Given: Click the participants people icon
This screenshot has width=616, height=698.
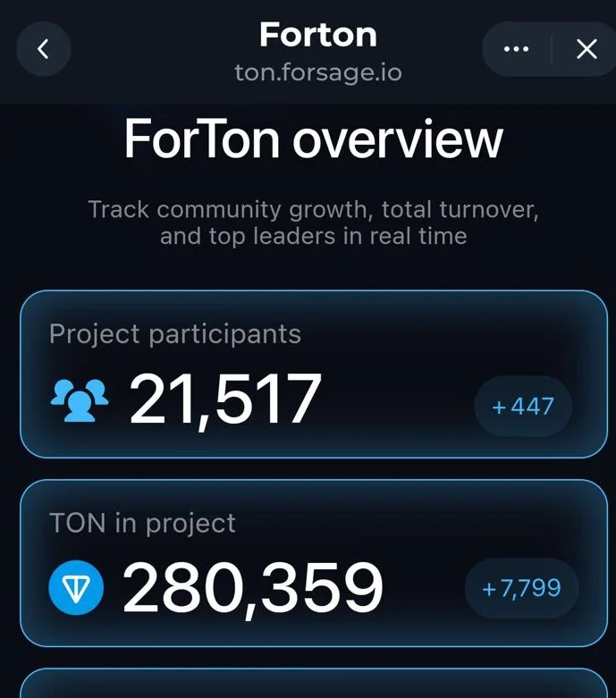Looking at the screenshot, I should [80, 400].
